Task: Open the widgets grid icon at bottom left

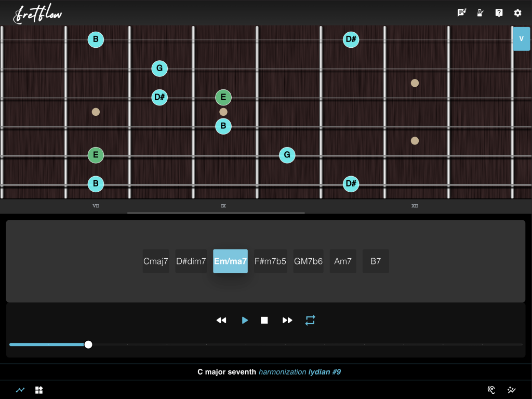Action: [x=39, y=390]
